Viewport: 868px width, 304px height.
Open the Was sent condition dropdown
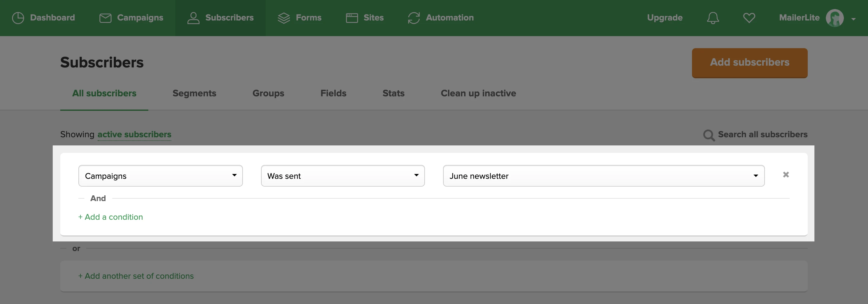point(342,176)
